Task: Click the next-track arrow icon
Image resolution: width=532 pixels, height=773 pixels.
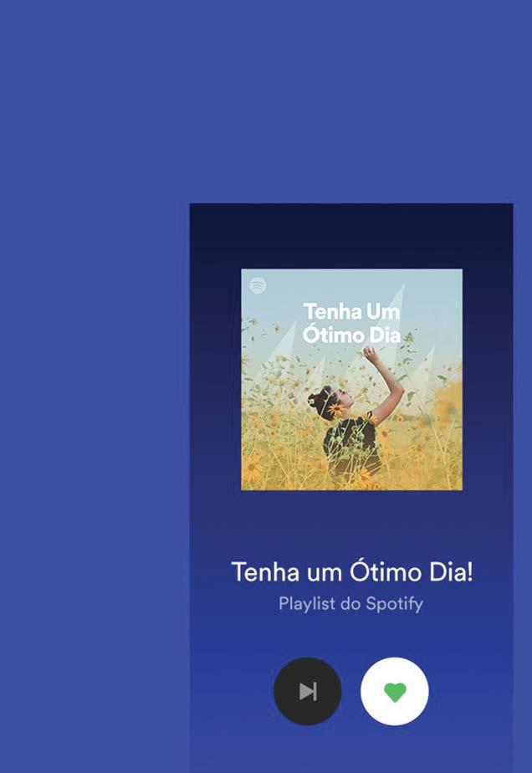Action: tap(308, 691)
